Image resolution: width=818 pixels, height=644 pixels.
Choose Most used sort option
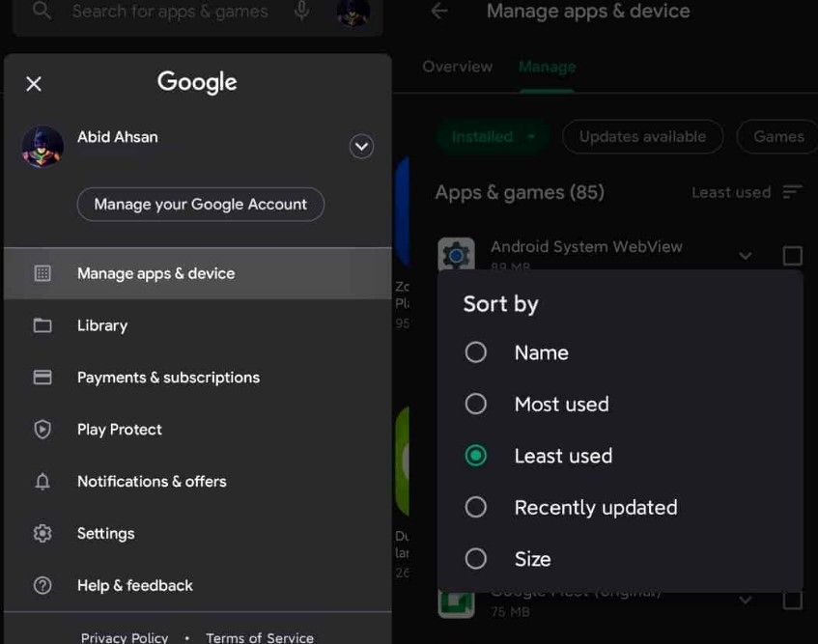[x=476, y=405]
